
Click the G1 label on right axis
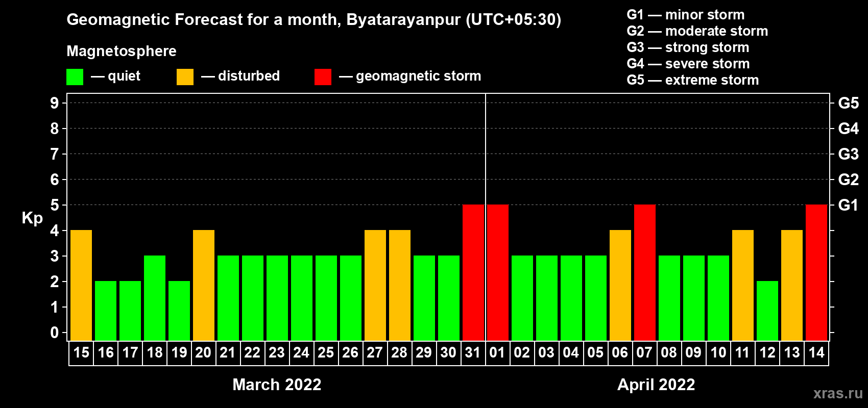(x=848, y=205)
